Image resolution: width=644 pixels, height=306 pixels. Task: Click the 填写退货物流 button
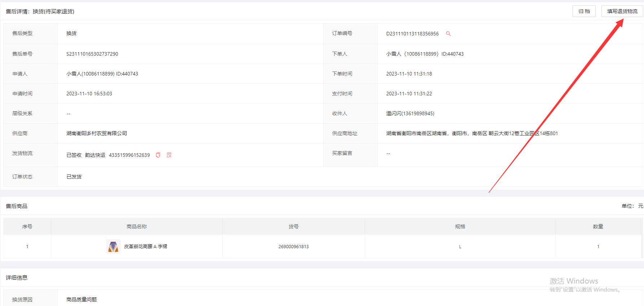point(622,11)
